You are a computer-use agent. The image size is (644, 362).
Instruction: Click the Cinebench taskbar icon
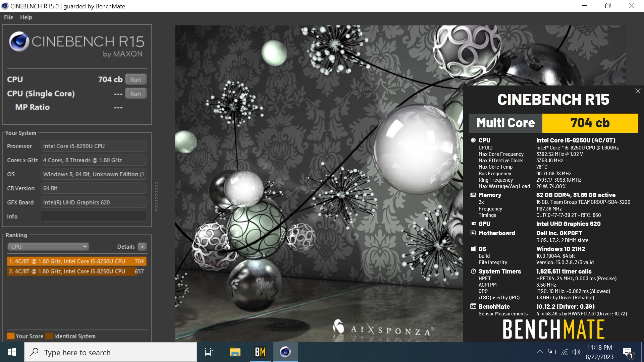(x=285, y=352)
